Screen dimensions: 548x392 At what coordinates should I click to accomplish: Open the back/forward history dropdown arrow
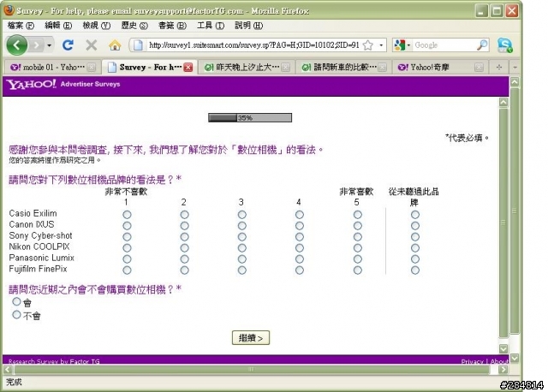coord(50,45)
